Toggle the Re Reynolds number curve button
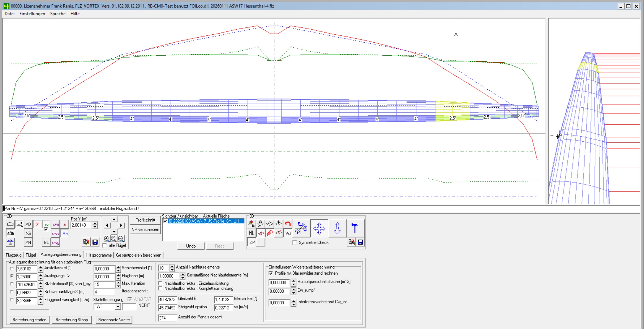This screenshot has width=644, height=329. coord(65,234)
